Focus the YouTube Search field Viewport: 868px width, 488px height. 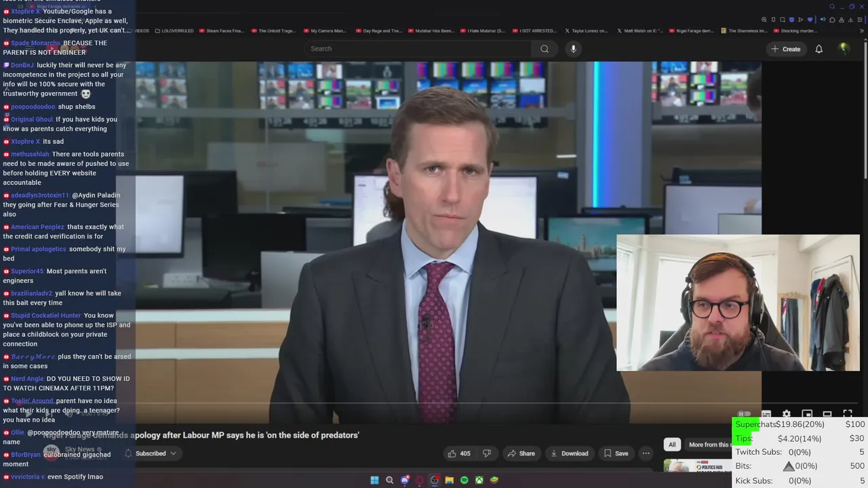pos(418,49)
